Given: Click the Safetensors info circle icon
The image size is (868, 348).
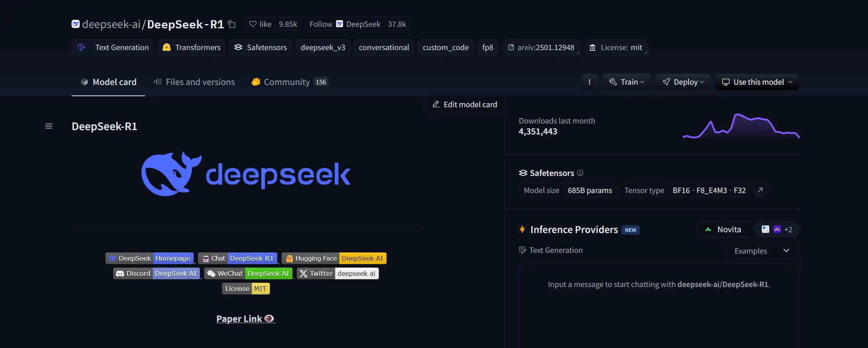Looking at the screenshot, I should [580, 173].
